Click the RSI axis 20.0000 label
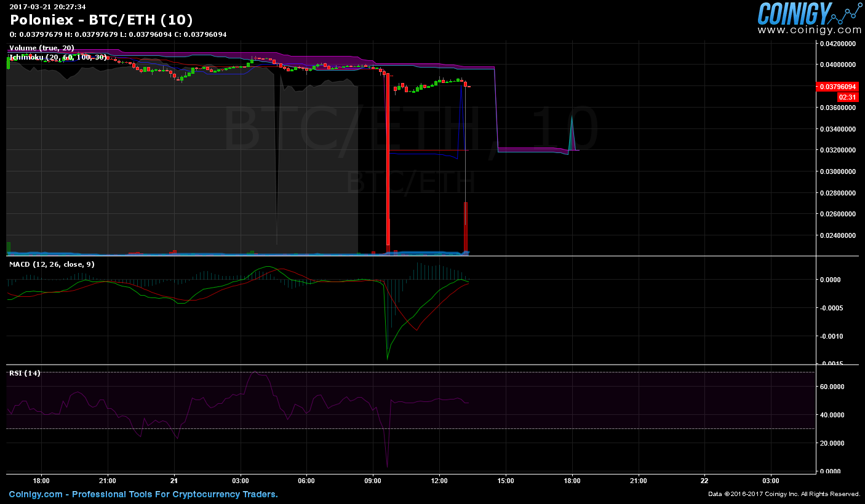 (x=831, y=443)
